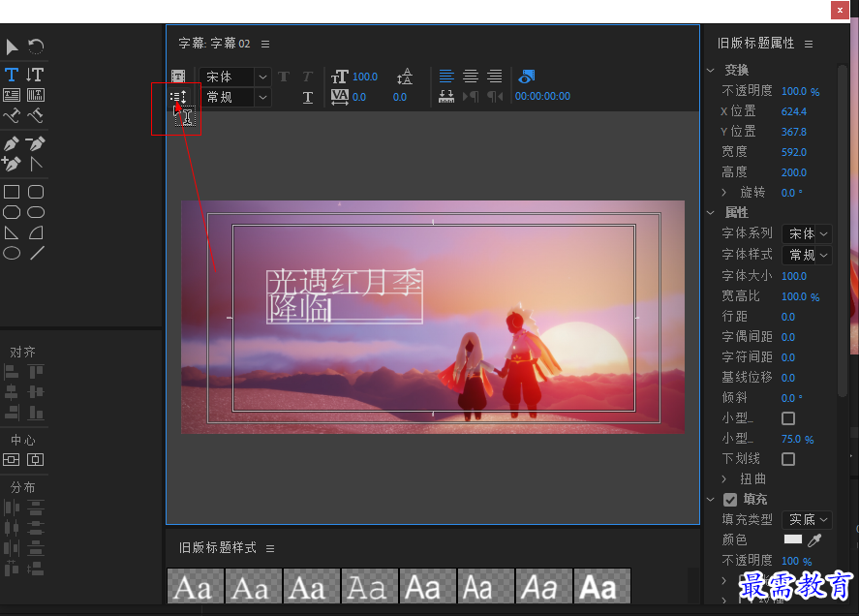Click the New Title Based on Current icon
This screenshot has height=616, width=859.
coord(178,77)
